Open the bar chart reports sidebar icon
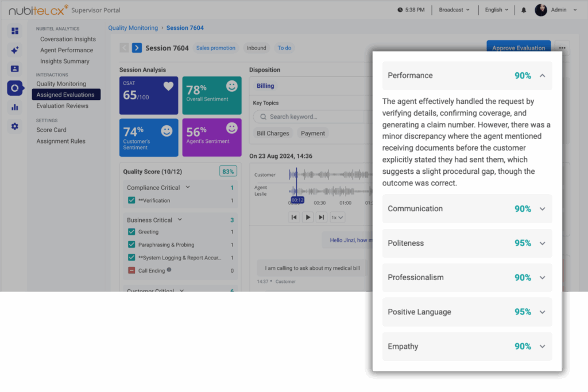The width and height of the screenshot is (588, 392). coord(14,107)
